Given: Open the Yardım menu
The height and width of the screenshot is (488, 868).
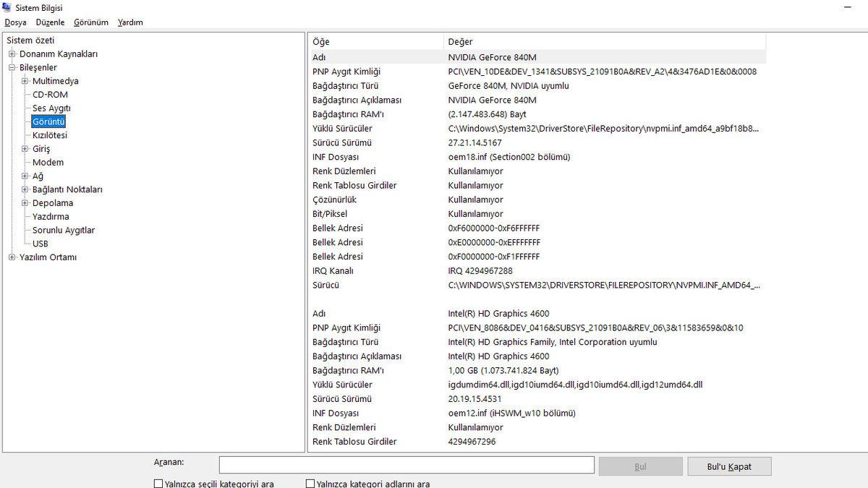Looking at the screenshot, I should [x=130, y=22].
